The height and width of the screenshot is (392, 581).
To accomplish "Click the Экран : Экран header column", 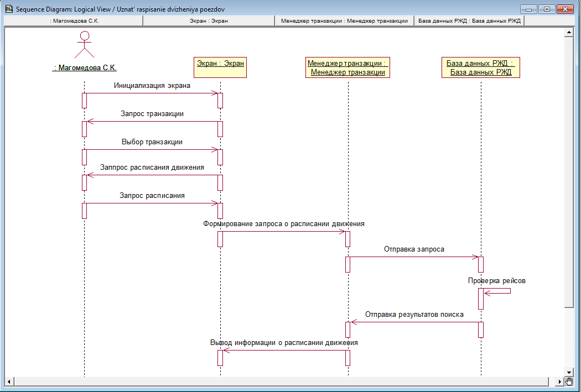I will (209, 20).
